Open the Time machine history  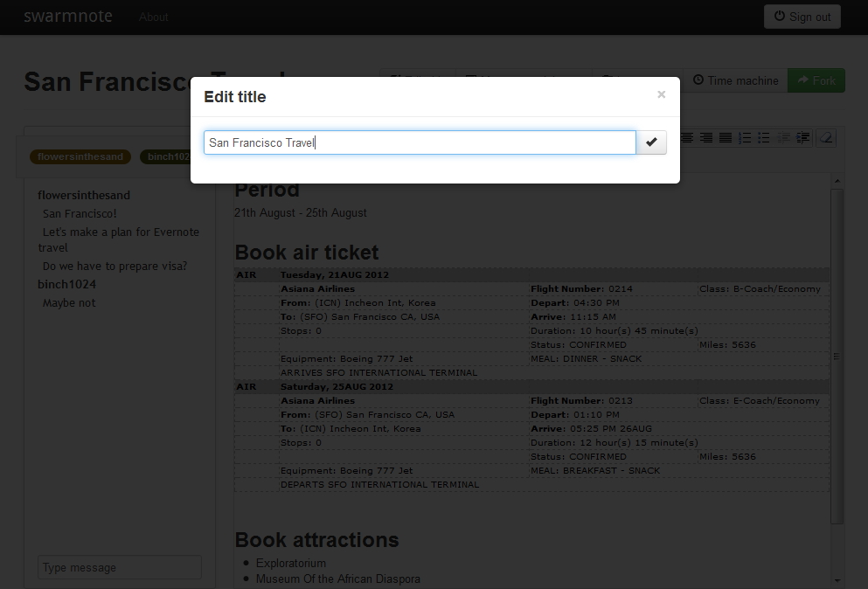(x=736, y=80)
